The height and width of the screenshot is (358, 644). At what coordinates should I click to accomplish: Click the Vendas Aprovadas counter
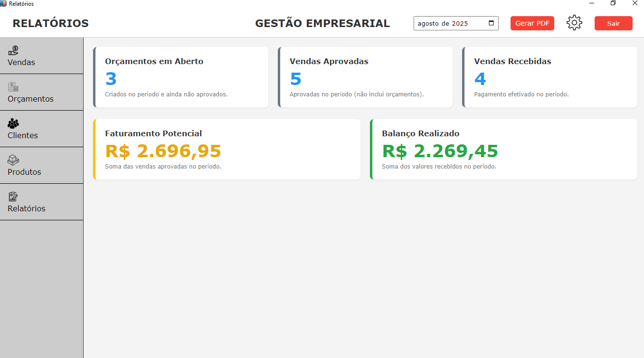pos(296,79)
